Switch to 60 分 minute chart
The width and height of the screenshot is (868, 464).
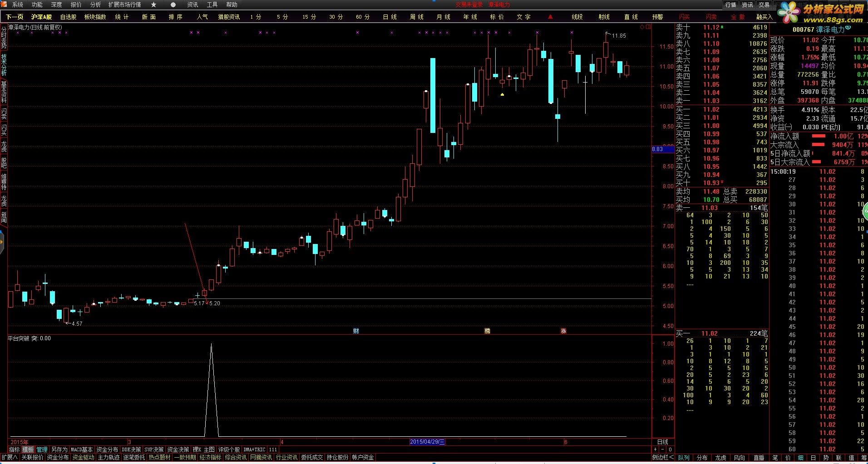pyautogui.click(x=362, y=17)
